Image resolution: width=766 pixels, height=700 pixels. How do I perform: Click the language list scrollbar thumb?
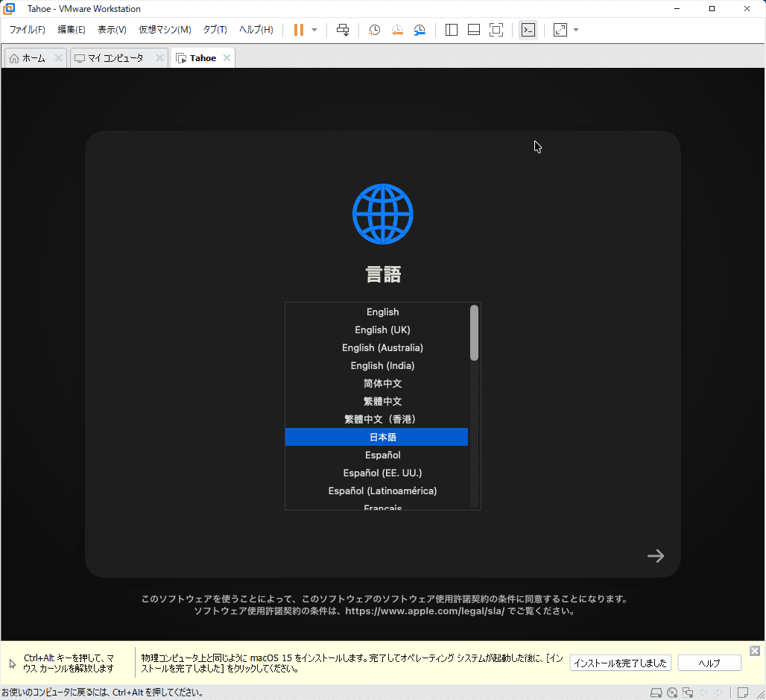coord(475,332)
